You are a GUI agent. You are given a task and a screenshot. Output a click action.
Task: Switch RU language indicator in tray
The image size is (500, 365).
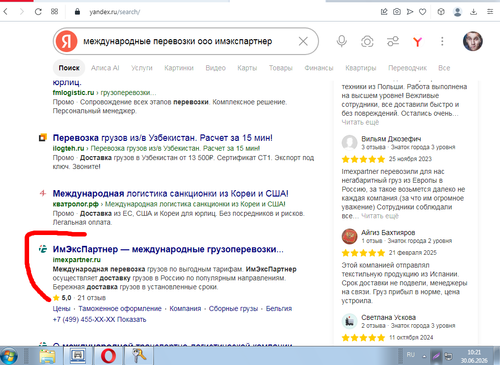(x=411, y=355)
